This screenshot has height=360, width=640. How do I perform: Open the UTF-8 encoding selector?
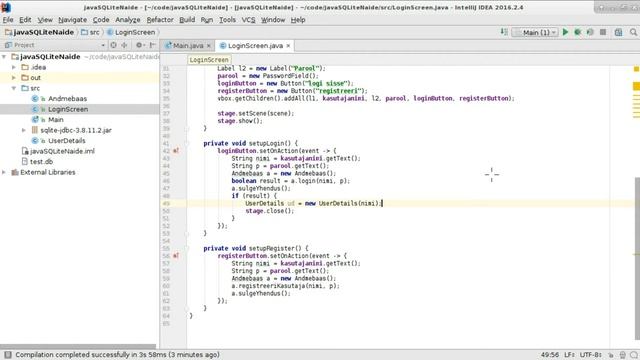591,355
